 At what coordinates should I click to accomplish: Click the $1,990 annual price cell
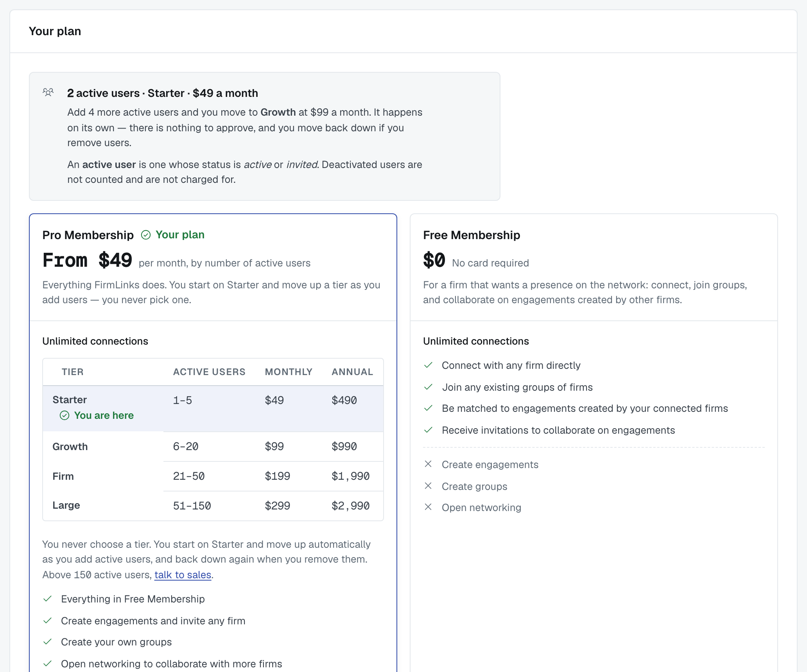pyautogui.click(x=351, y=476)
